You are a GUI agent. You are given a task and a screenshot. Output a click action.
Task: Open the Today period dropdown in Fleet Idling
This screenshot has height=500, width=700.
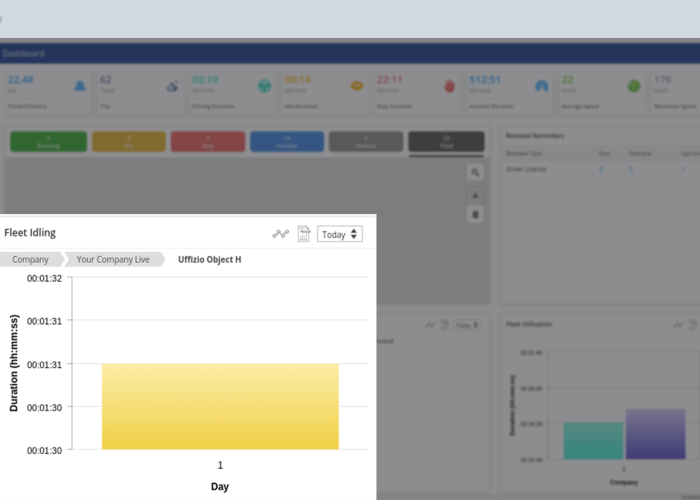340,234
